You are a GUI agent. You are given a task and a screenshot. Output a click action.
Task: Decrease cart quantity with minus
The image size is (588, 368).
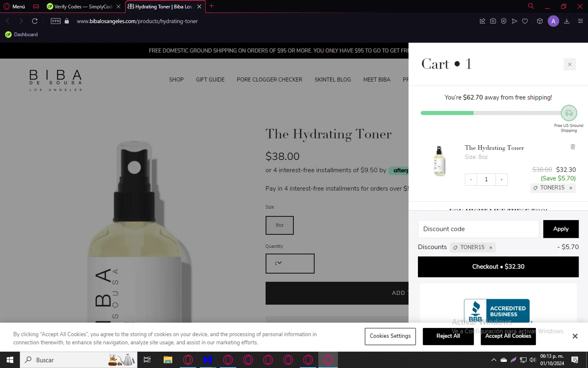471,180
